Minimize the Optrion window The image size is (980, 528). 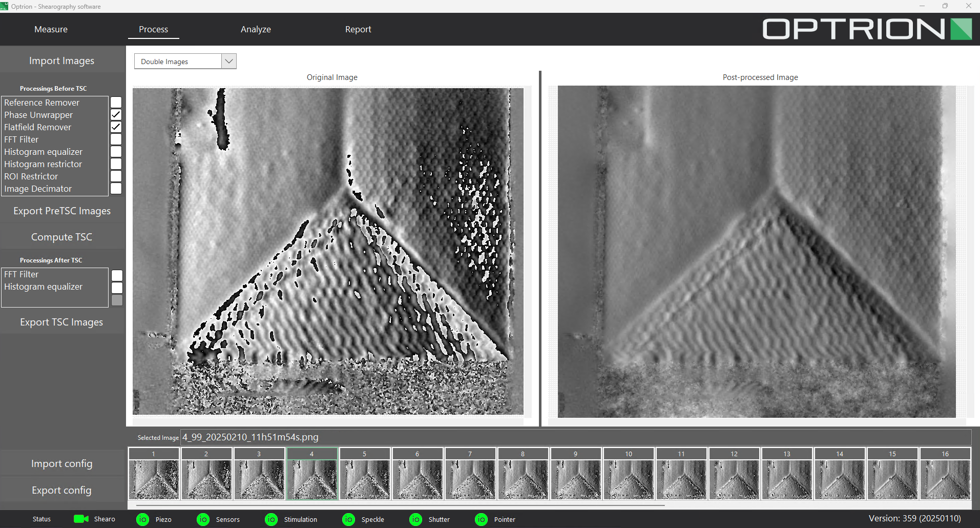(x=922, y=6)
